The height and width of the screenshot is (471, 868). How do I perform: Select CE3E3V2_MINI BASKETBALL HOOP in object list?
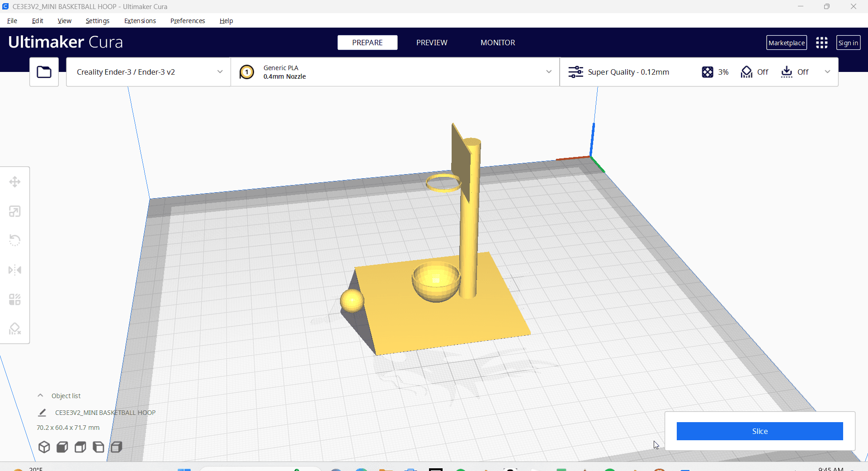pos(105,413)
